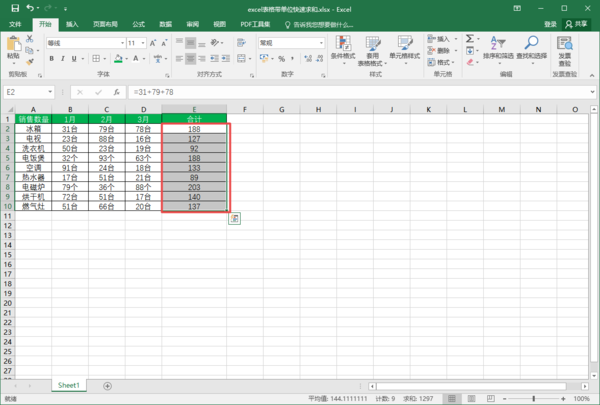Click the 共享 share button

click(x=579, y=22)
